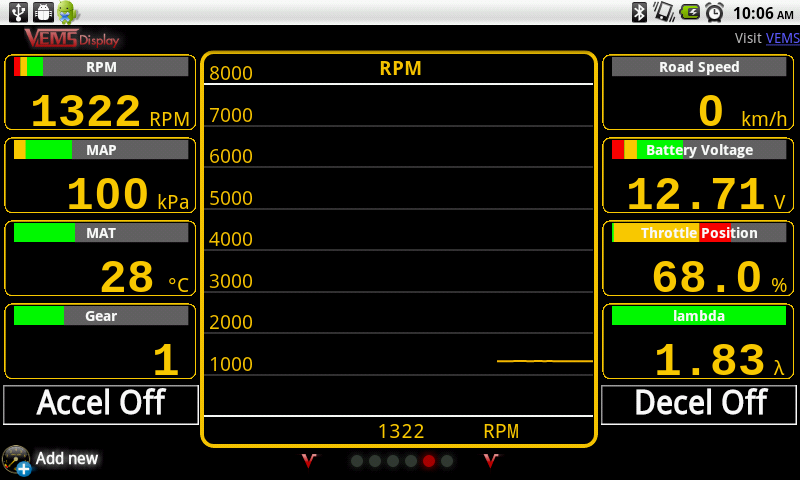This screenshot has height=480, width=800.
Task: Tap the left red V page arrow
Action: click(x=309, y=461)
